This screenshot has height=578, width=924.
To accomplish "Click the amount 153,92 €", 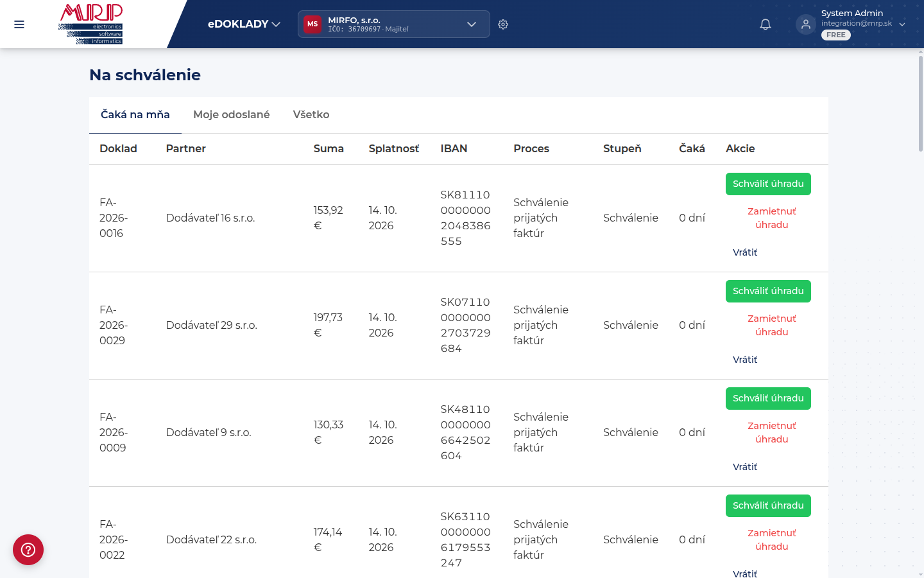I will tap(328, 218).
